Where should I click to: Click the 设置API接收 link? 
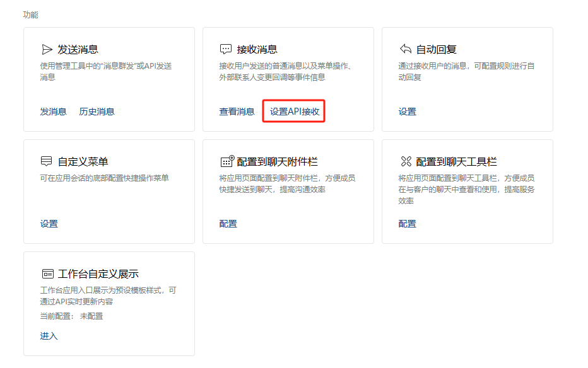coord(294,112)
